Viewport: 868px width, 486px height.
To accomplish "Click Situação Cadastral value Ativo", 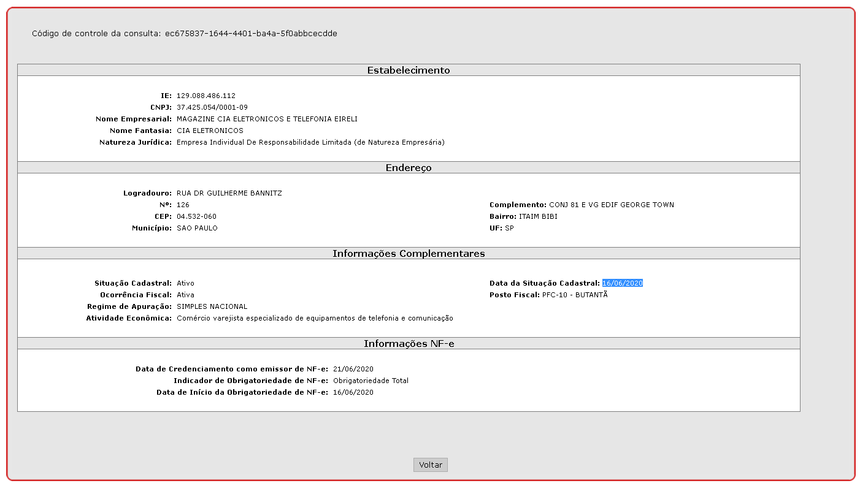I will (185, 283).
